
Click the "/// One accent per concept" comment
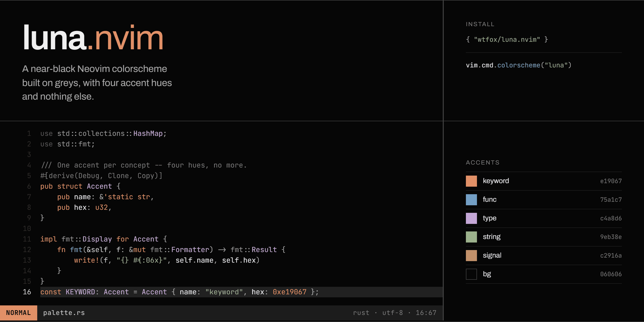(144, 165)
